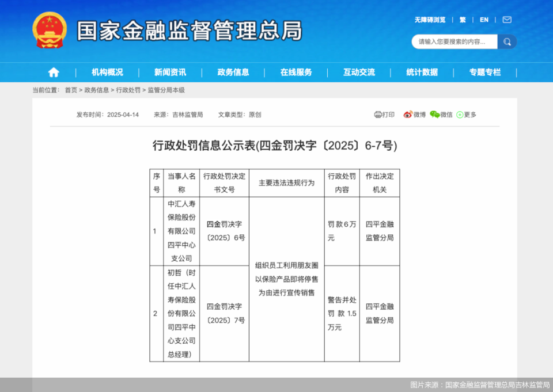553x392 pixels.
Task: Click the search magnifier button
Action: (x=507, y=42)
